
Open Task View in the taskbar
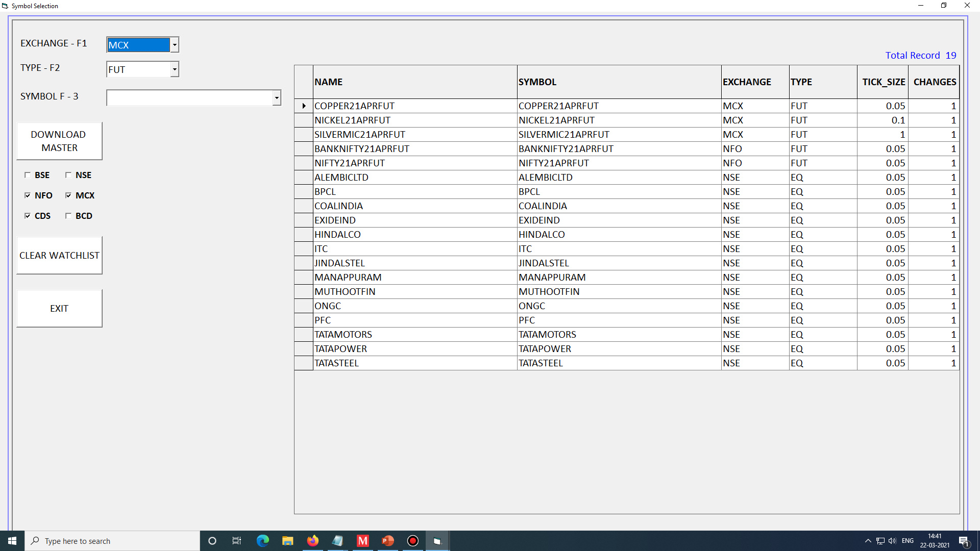tap(237, 541)
